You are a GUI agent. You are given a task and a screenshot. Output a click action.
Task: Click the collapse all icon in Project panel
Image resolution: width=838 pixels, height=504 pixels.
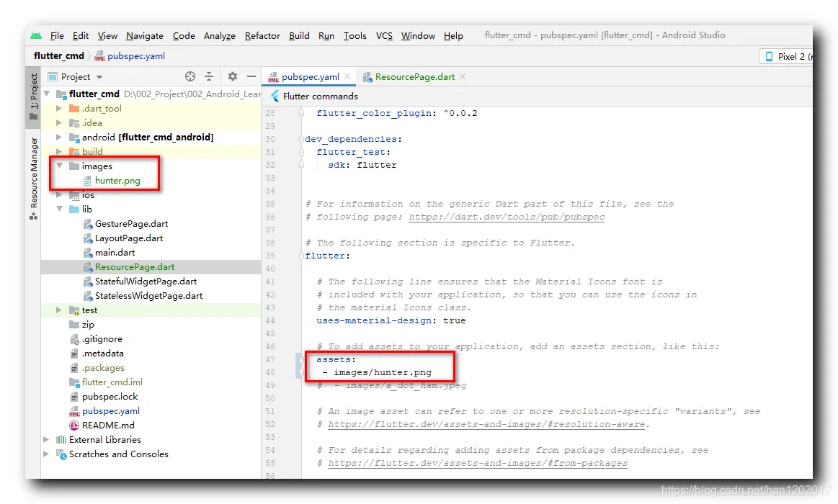pyautogui.click(x=209, y=76)
